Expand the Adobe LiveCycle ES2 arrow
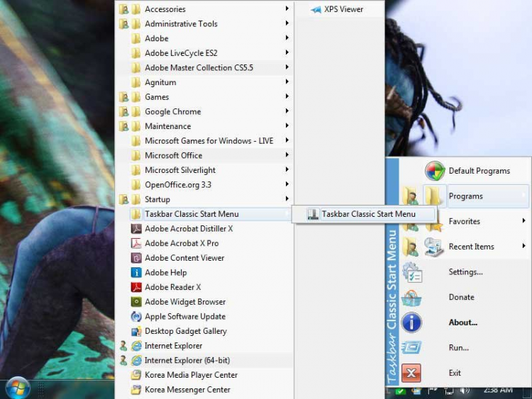The image size is (532, 399). (287, 52)
